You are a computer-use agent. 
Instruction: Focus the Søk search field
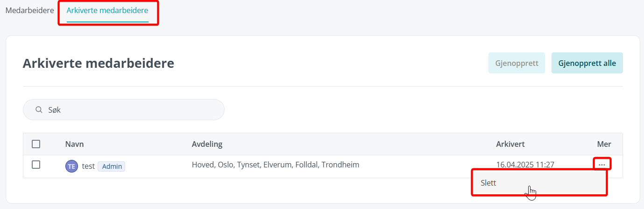(x=124, y=110)
